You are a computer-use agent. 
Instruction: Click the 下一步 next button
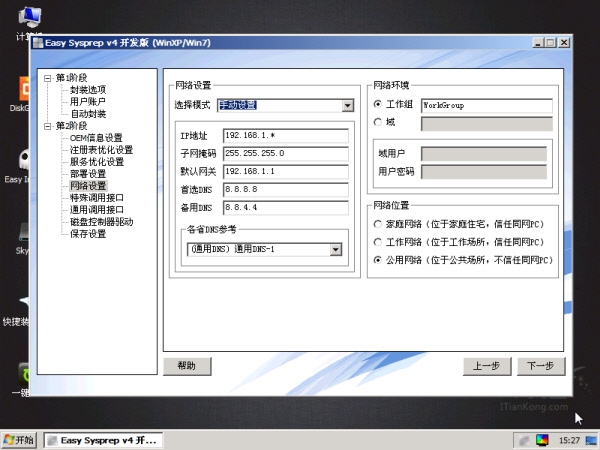[x=541, y=366]
